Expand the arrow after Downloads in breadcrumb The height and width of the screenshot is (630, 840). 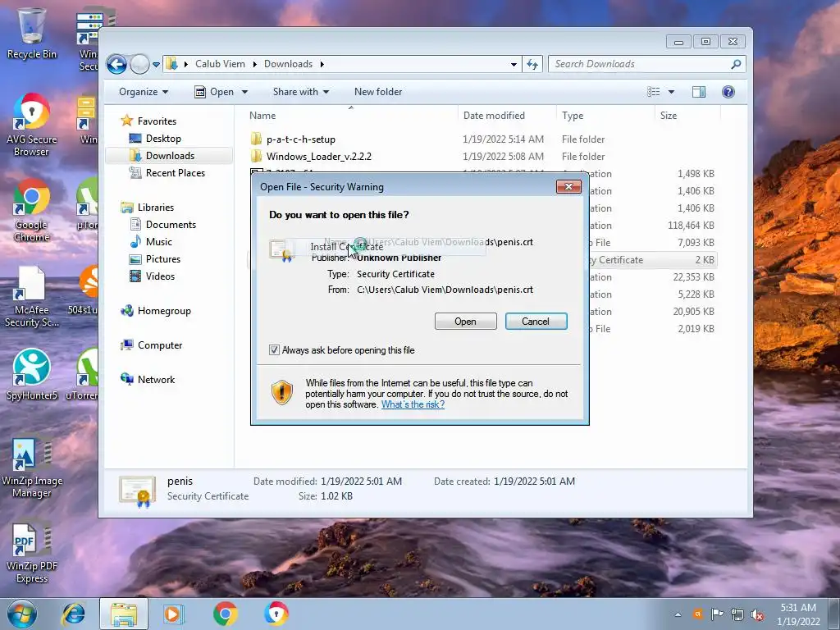[x=322, y=64]
